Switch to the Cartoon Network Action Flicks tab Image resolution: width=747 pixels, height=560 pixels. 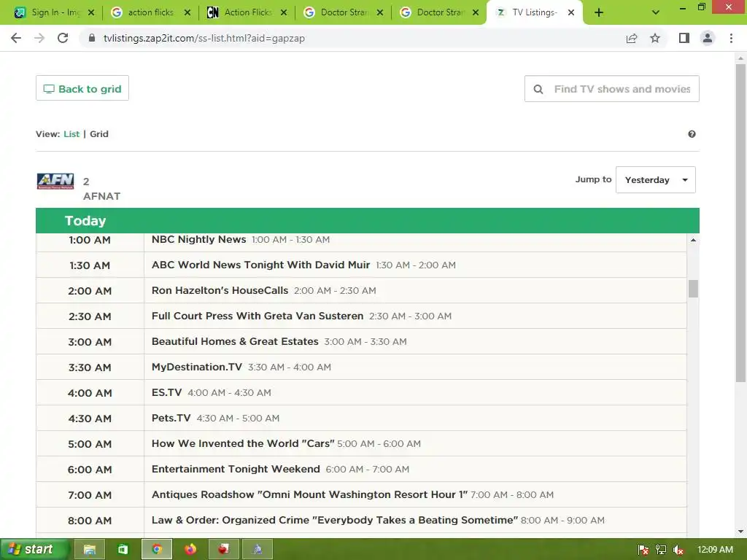point(247,12)
